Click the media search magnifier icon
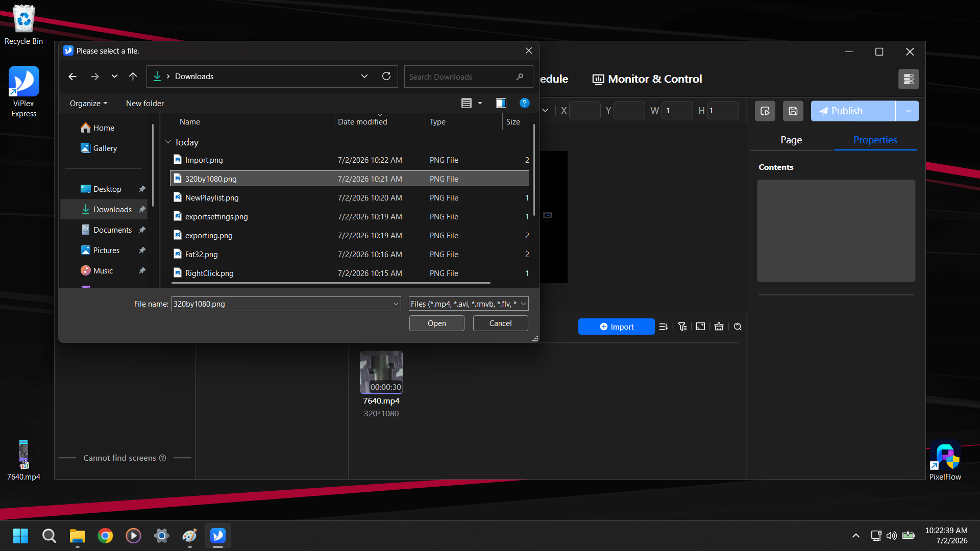The width and height of the screenshot is (980, 551). [x=738, y=327]
